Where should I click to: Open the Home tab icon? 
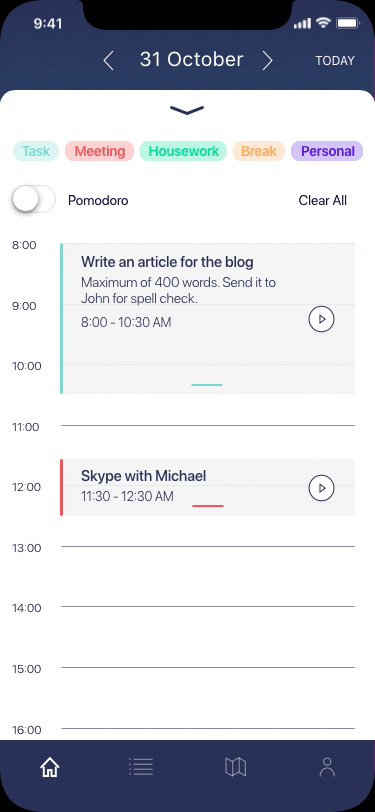(x=50, y=766)
